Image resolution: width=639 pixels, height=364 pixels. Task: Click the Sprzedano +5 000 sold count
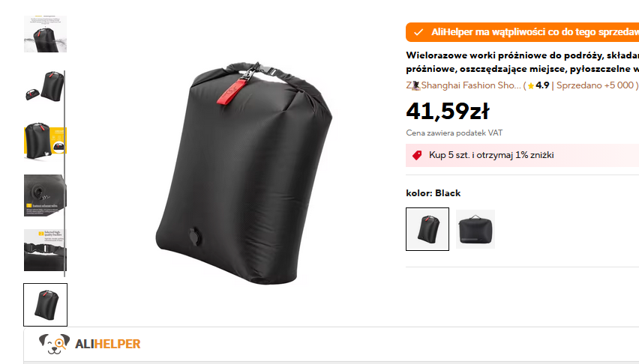click(x=595, y=85)
